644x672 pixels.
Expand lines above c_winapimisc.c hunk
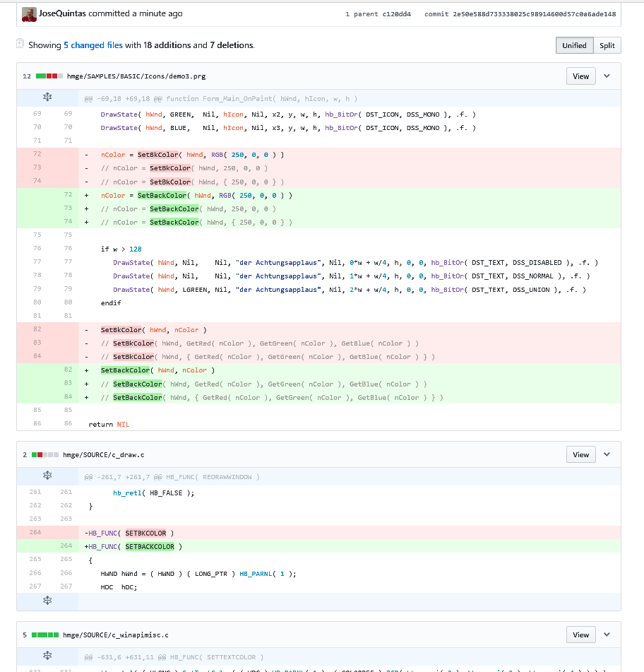[47, 656]
